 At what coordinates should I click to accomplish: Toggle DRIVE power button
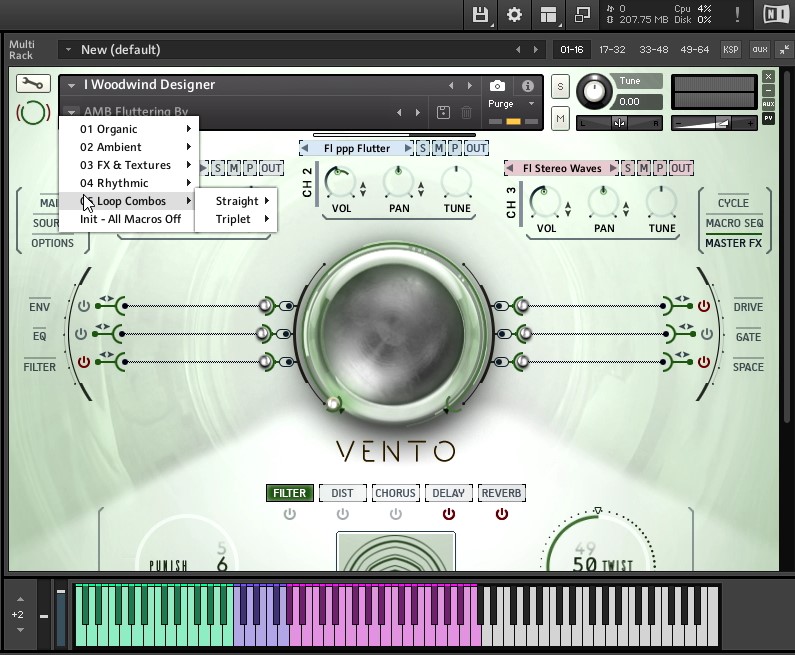pyautogui.click(x=704, y=306)
